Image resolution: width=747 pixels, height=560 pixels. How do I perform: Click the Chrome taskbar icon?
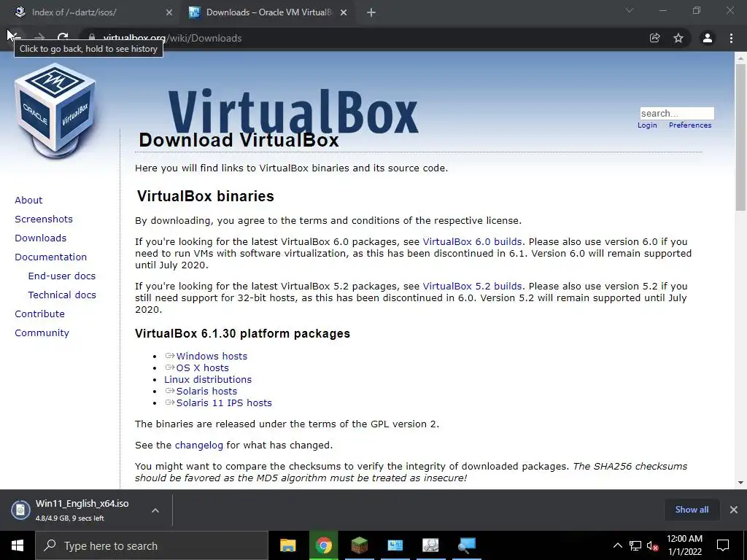click(x=323, y=545)
